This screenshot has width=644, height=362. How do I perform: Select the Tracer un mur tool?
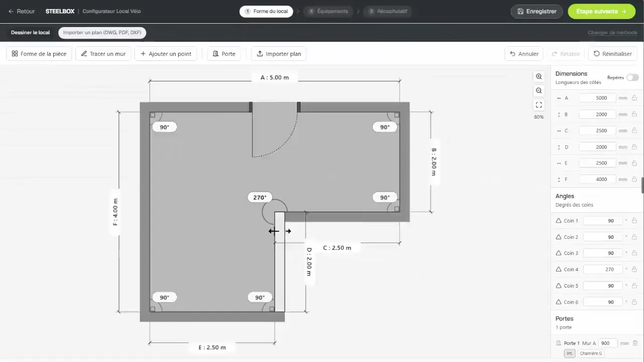point(103,54)
